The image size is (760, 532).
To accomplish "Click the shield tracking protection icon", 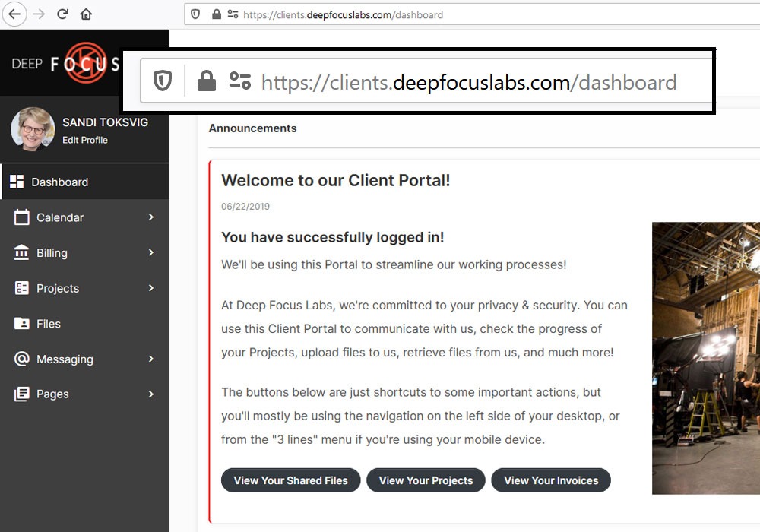I will pyautogui.click(x=195, y=14).
